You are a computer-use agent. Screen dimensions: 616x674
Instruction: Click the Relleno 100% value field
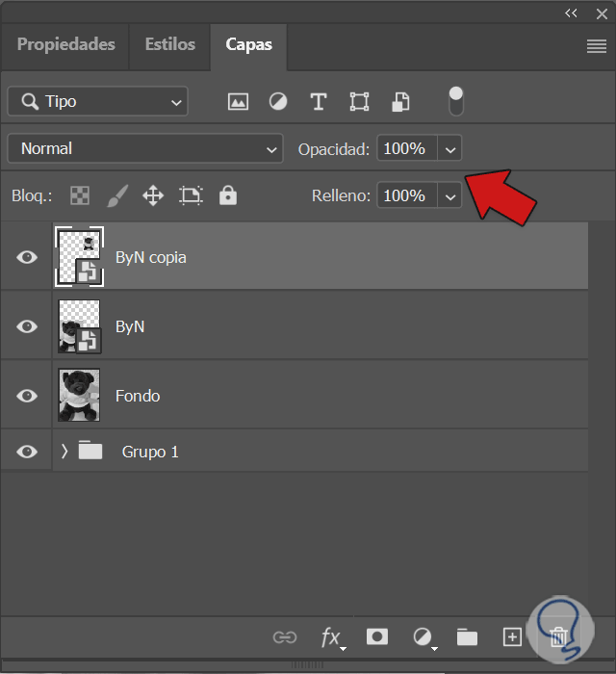pyautogui.click(x=407, y=196)
